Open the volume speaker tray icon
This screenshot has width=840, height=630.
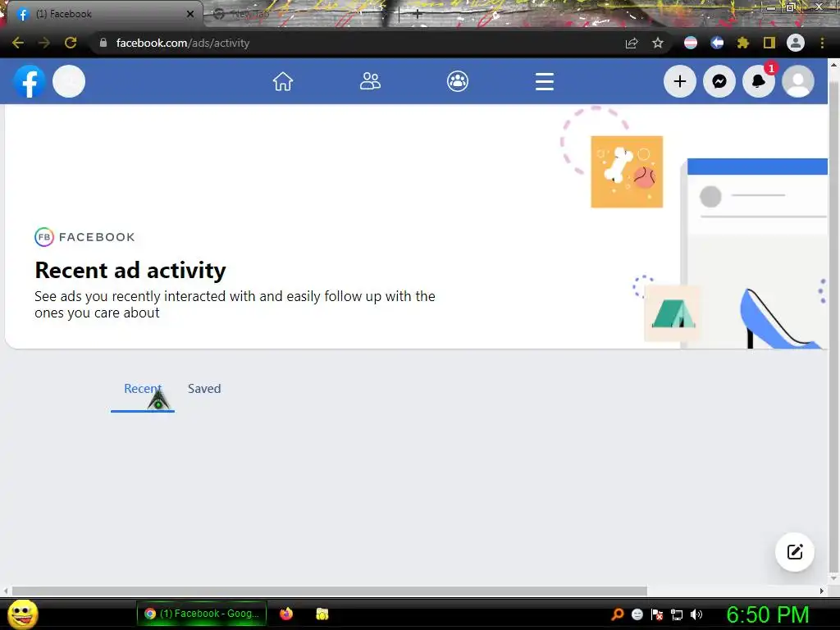pyautogui.click(x=696, y=614)
